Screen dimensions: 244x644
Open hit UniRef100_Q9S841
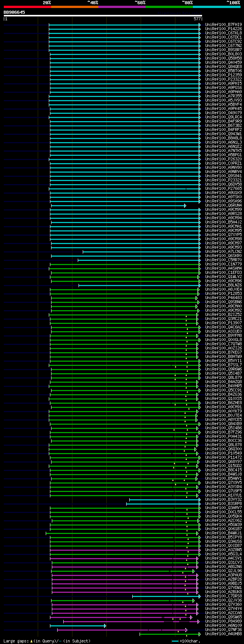[223, 176]
